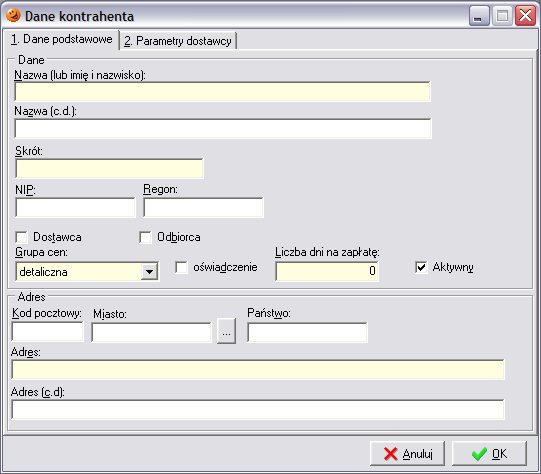Click the NIP input field
This screenshot has width=541, height=474.
click(x=76, y=207)
